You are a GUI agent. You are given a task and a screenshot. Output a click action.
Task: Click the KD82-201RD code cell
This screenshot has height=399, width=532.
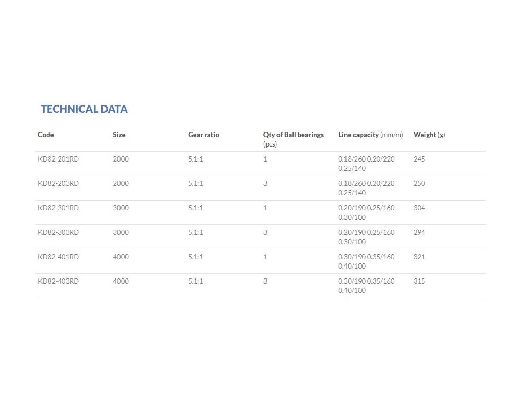(59, 159)
